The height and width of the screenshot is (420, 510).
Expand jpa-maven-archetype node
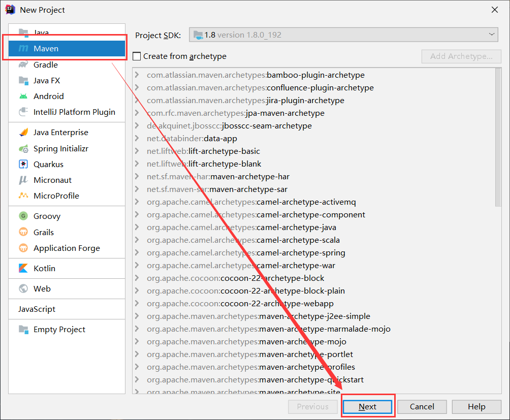pos(137,113)
